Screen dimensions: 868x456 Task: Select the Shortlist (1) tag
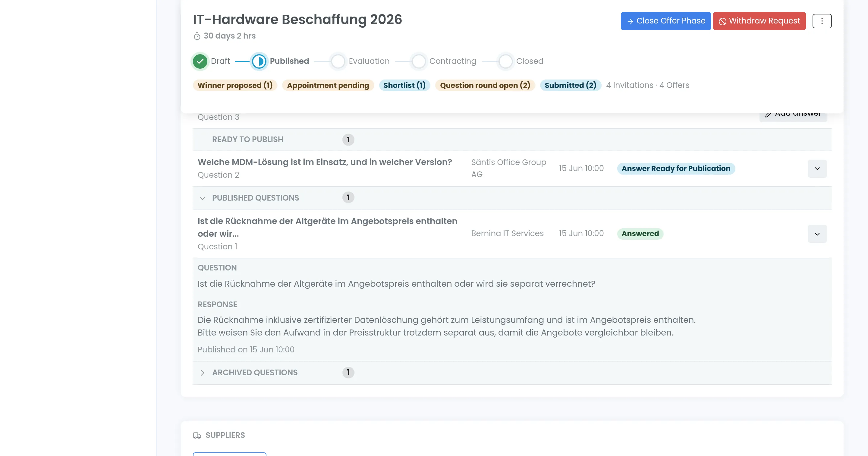[404, 85]
